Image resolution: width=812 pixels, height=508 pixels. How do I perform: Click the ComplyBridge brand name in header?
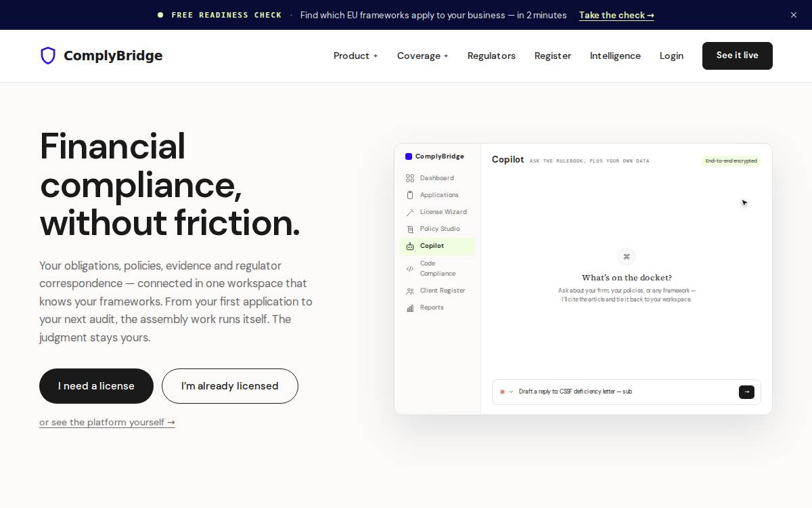click(113, 56)
